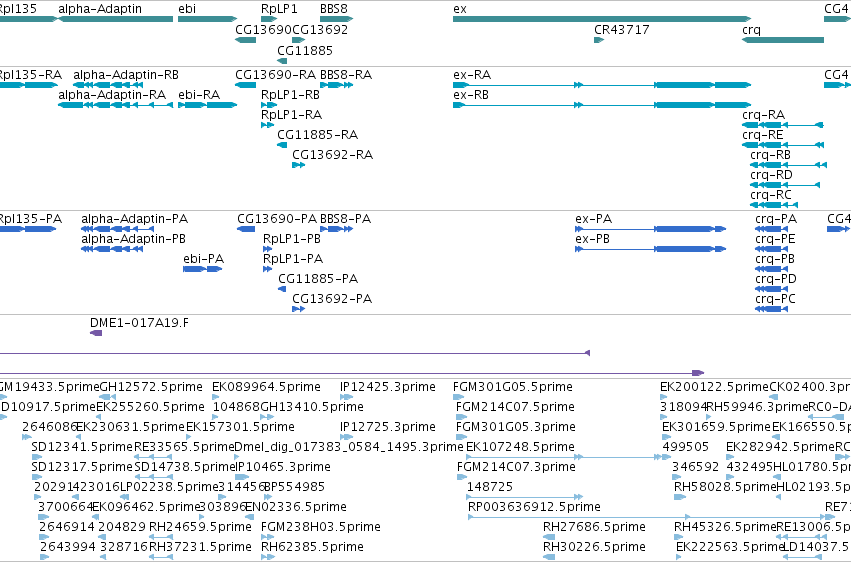Click the ebi-PA protein label
851x562 pixels.
204,259
